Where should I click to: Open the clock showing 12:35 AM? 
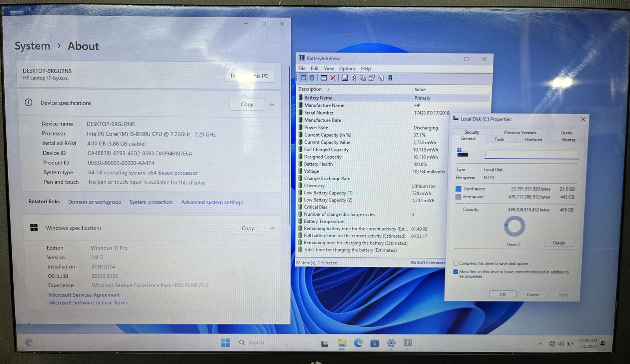click(588, 344)
